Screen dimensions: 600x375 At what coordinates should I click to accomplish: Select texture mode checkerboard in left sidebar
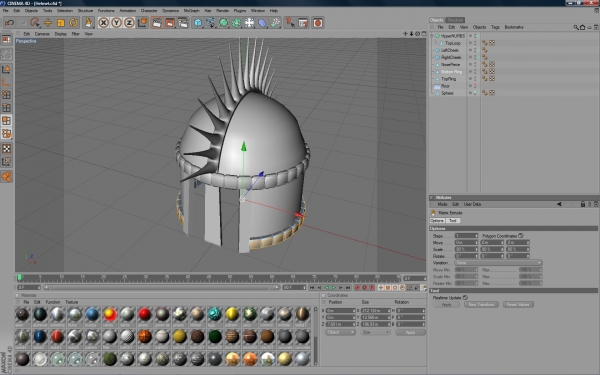click(7, 148)
